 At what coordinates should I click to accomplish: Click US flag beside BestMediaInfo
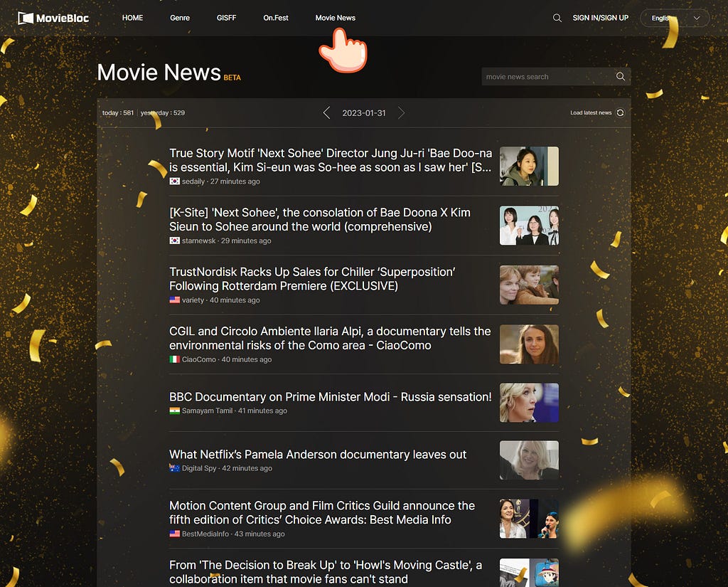pos(175,534)
